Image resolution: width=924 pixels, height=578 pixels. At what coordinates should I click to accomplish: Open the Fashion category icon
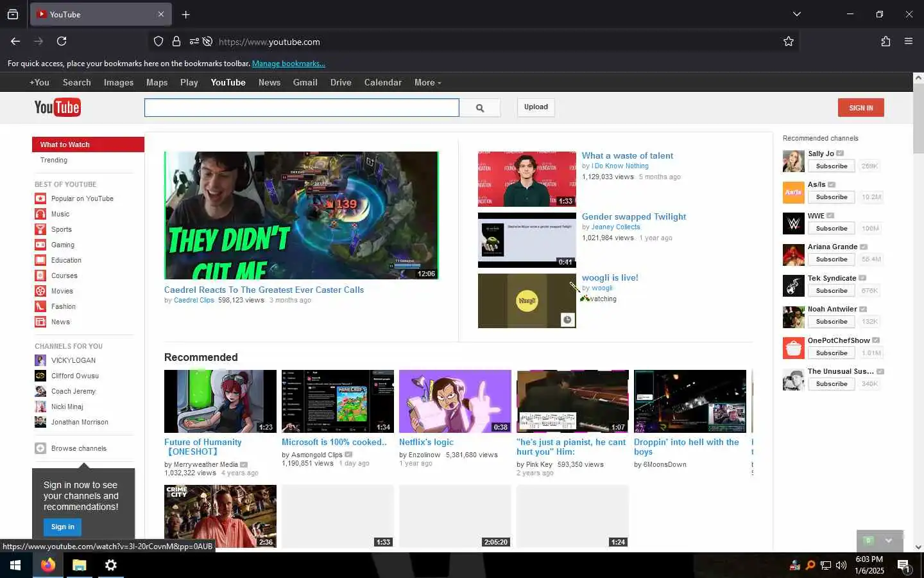pyautogui.click(x=40, y=306)
